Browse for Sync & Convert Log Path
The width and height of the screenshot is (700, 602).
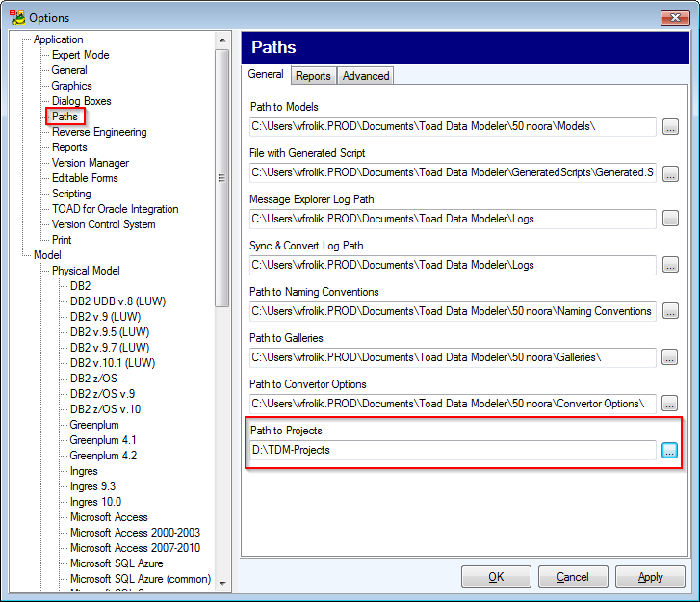coord(670,265)
